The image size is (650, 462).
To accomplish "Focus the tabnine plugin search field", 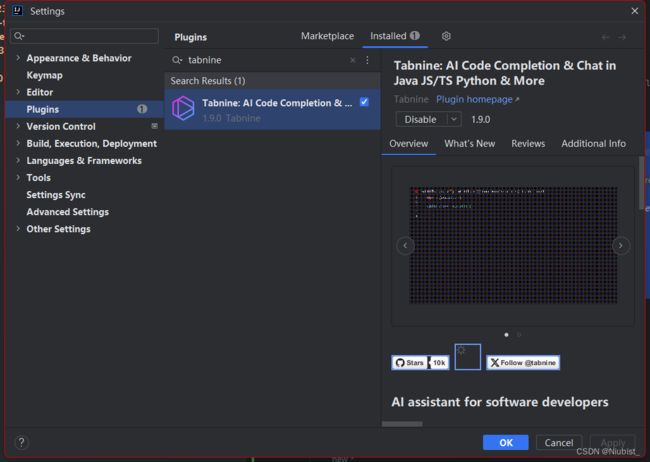I will [x=265, y=60].
